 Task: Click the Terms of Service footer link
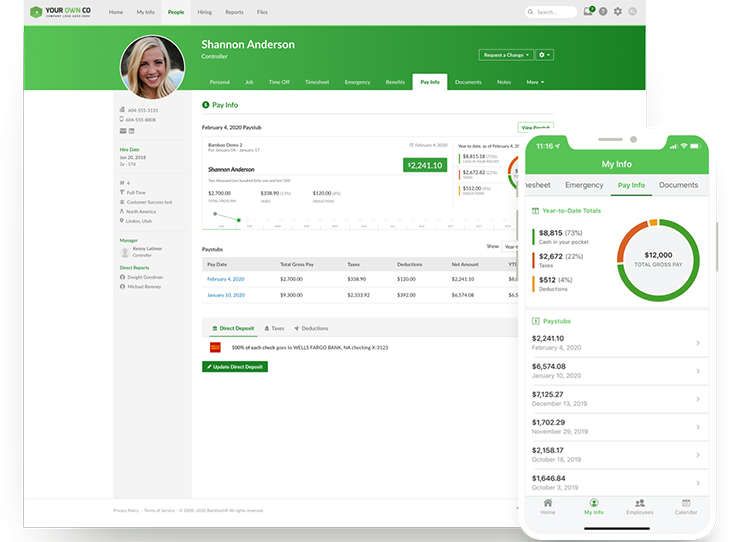159,510
